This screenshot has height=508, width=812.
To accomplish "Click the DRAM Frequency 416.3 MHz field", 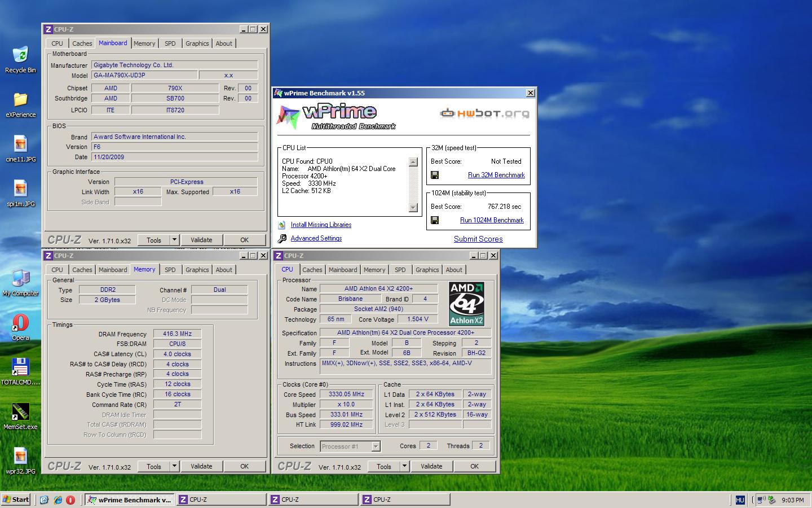I will coord(177,334).
